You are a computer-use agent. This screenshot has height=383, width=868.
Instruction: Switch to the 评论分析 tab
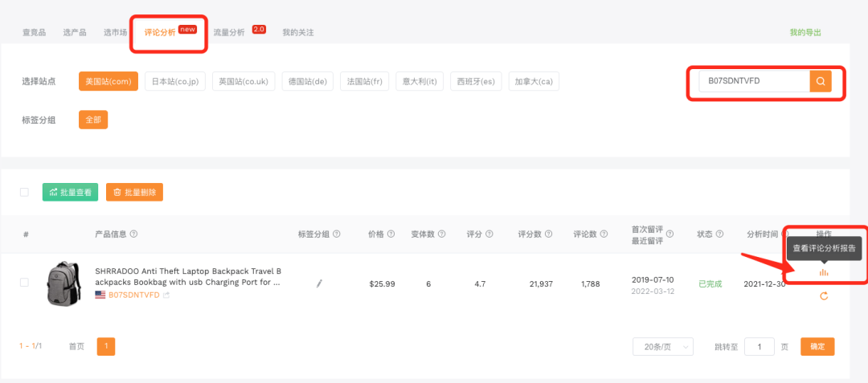pyautogui.click(x=160, y=33)
